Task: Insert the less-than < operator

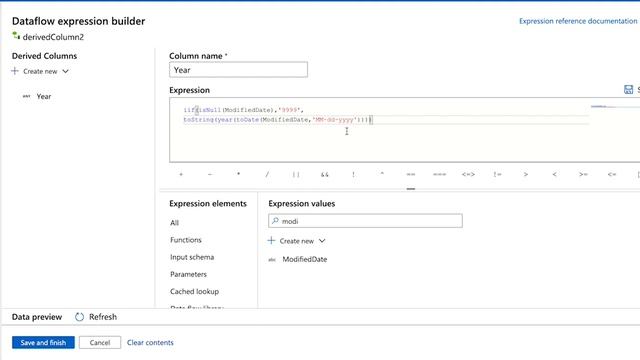Action: point(554,174)
